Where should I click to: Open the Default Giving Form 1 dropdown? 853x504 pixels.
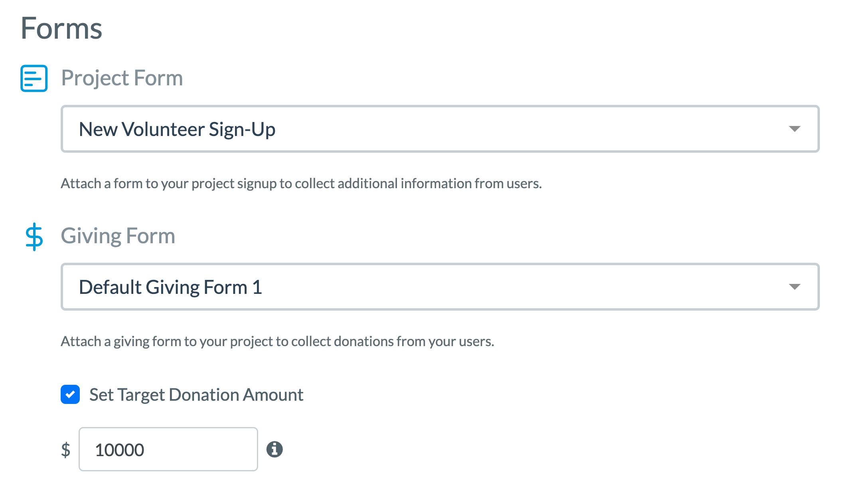point(440,287)
